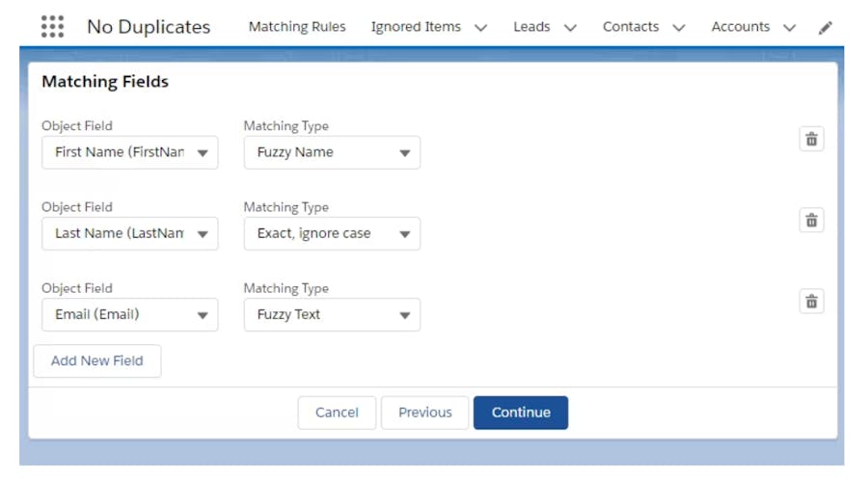Open the Fuzzy Text matching type dropdown

click(x=332, y=314)
